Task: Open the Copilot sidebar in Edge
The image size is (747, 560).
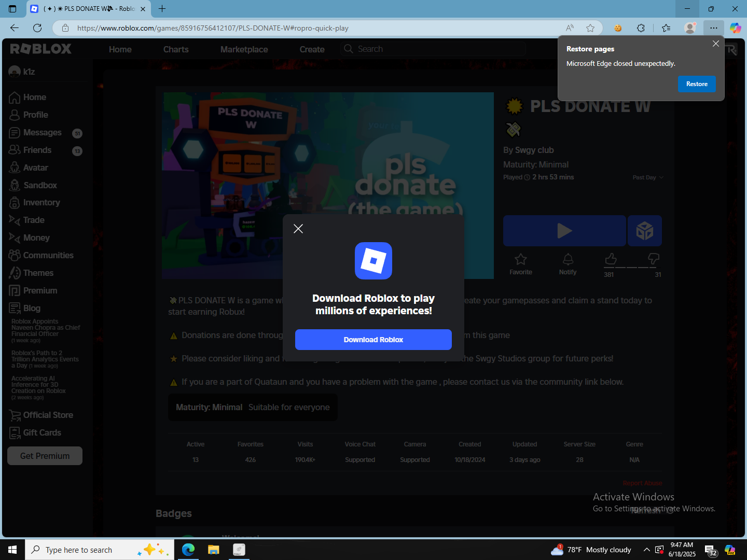Action: [x=736, y=28]
